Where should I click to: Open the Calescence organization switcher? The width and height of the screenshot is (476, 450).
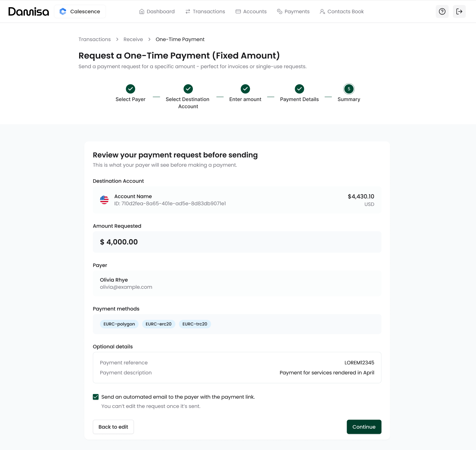(x=80, y=12)
